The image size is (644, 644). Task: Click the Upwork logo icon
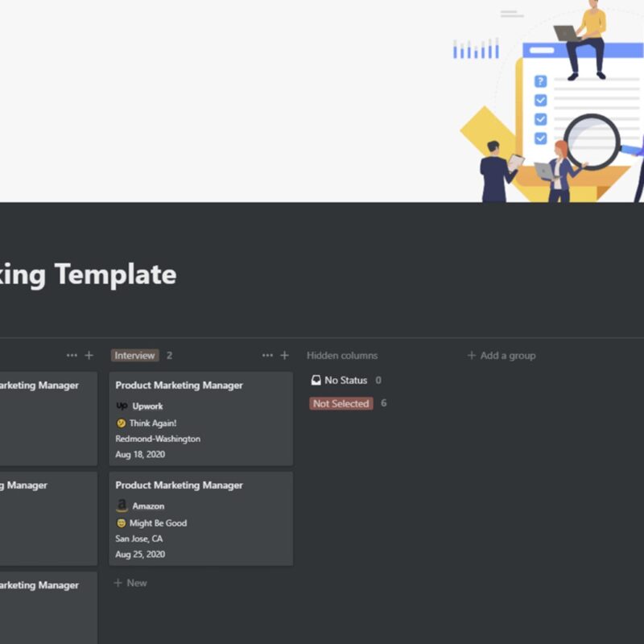pos(122,406)
